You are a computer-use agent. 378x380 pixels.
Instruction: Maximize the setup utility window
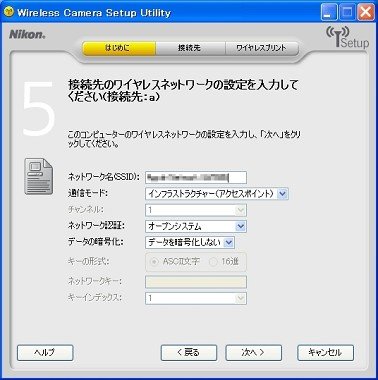point(347,12)
